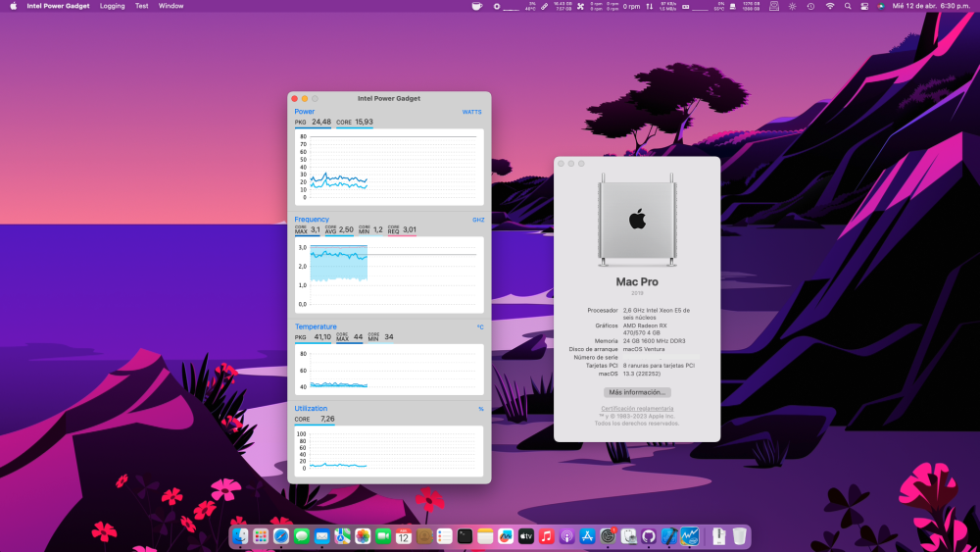Image resolution: width=980 pixels, height=552 pixels.
Task: Click the Intel Power Gadget window title bar
Action: pyautogui.click(x=389, y=98)
